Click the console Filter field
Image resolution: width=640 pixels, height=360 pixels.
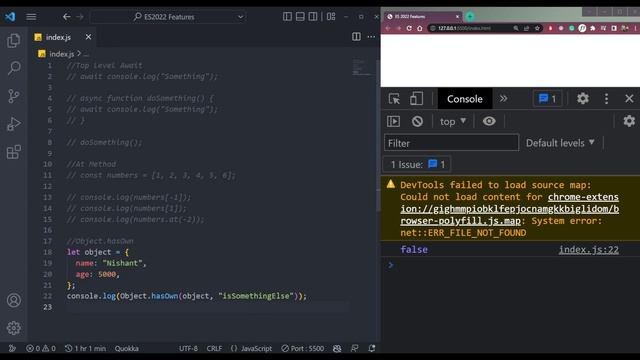pos(451,143)
